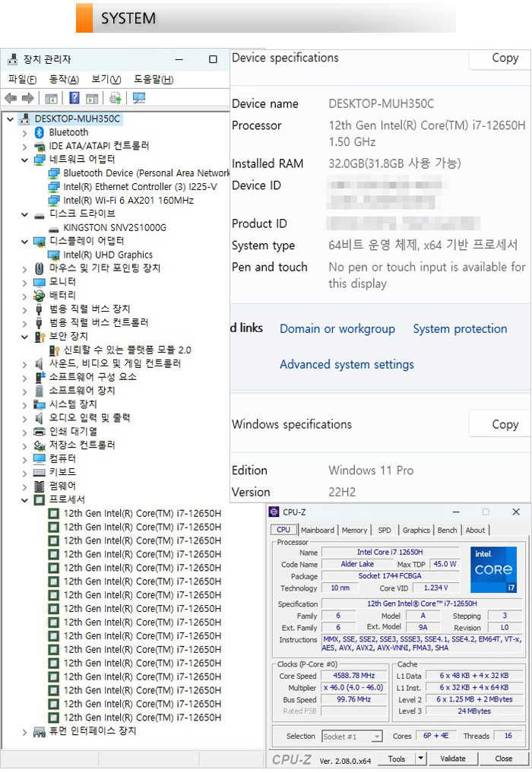Screen dimensions: 532x773
Task: Copy the Device specifications
Action: [500, 59]
